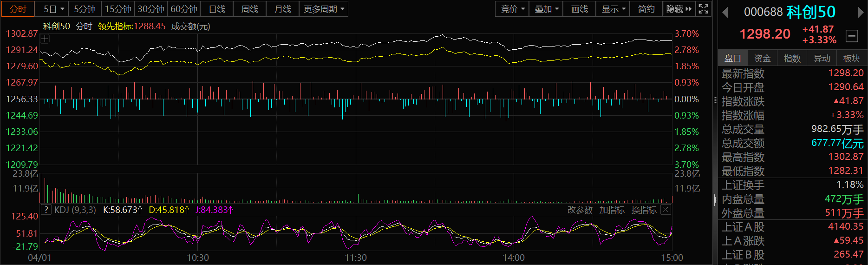This screenshot has height=265, width=868.
Task: Switch to the 日线 daily chart tab
Action: 217,9
